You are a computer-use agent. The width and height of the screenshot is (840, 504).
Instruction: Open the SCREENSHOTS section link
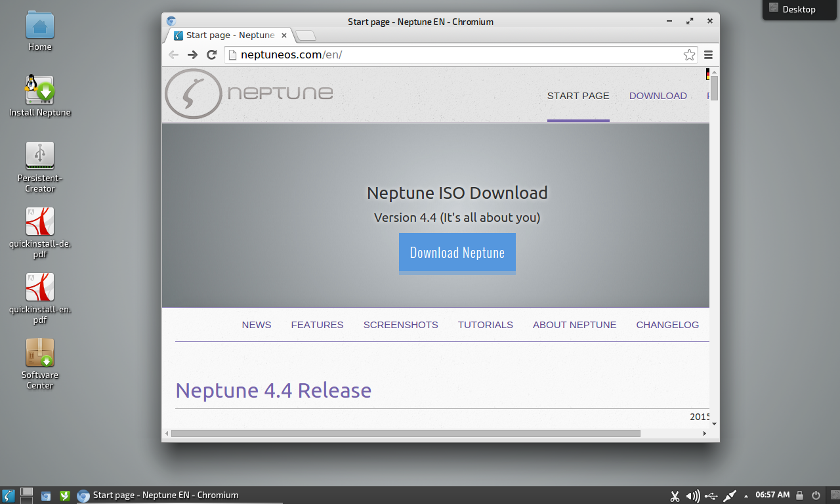pos(401,325)
